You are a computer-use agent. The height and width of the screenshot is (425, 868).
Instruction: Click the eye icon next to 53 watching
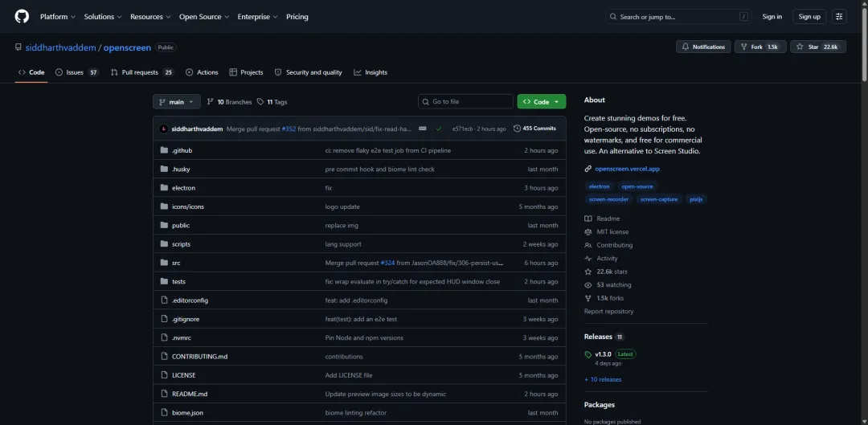pyautogui.click(x=588, y=285)
